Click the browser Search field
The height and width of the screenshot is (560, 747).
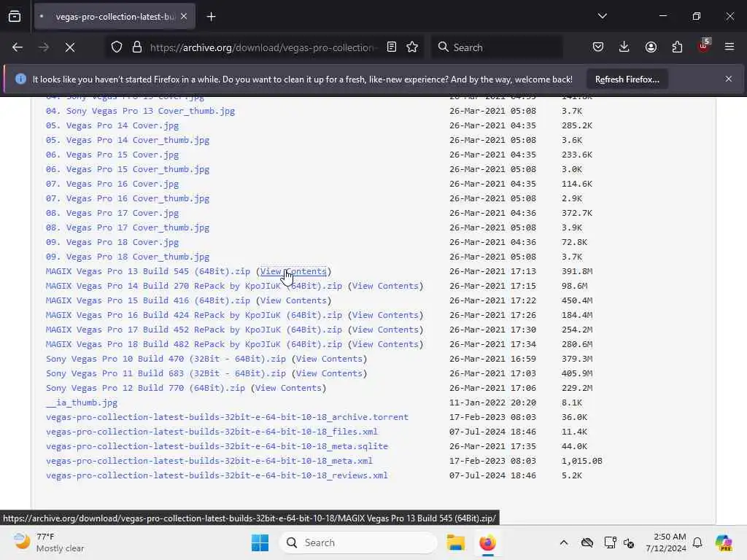tap(497, 47)
